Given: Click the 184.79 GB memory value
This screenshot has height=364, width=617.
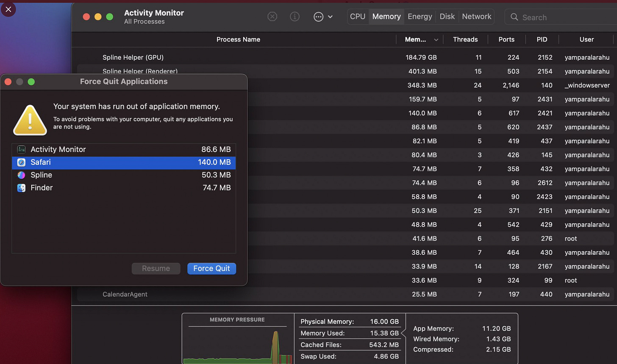Looking at the screenshot, I should coord(421,57).
